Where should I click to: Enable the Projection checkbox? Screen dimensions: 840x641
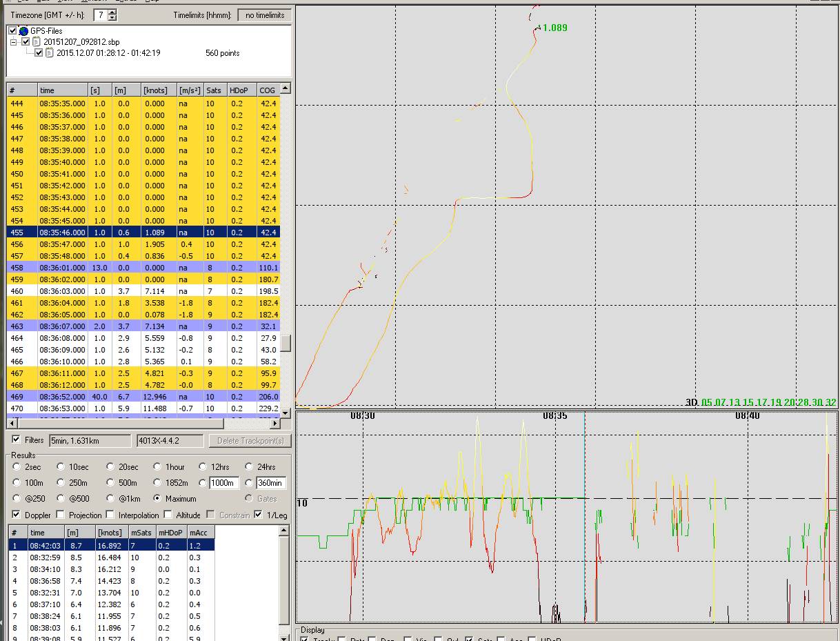61,515
